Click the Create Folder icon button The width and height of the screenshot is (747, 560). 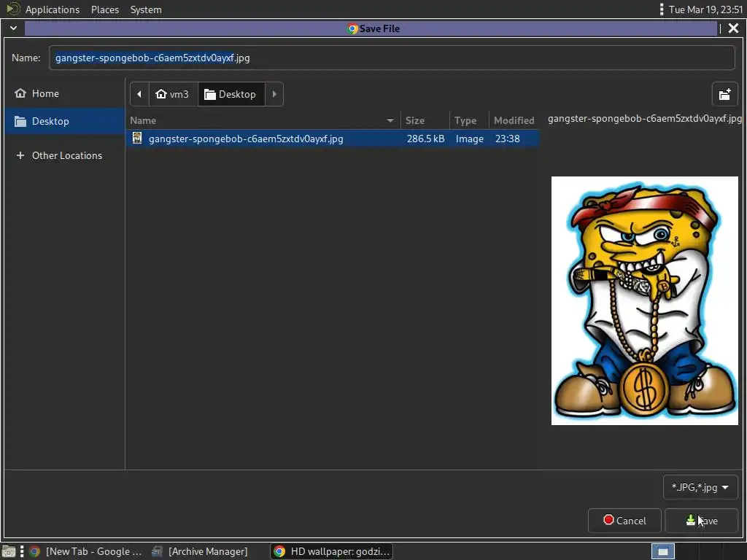point(724,94)
